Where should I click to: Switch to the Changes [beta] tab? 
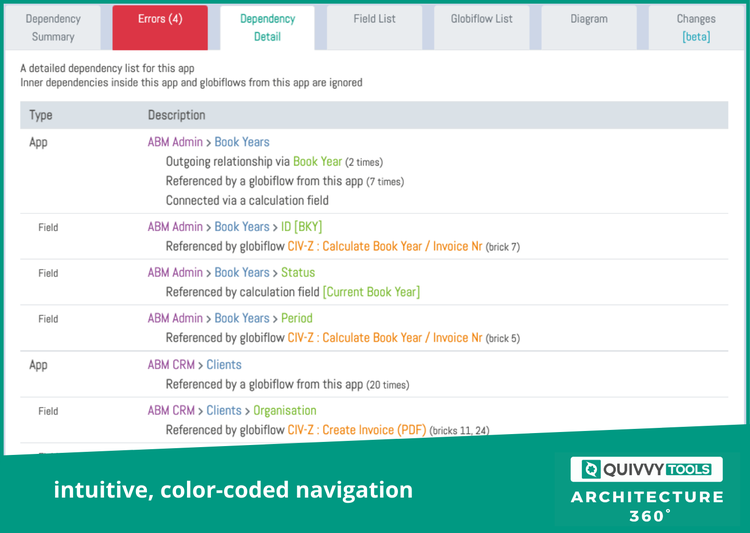[696, 28]
